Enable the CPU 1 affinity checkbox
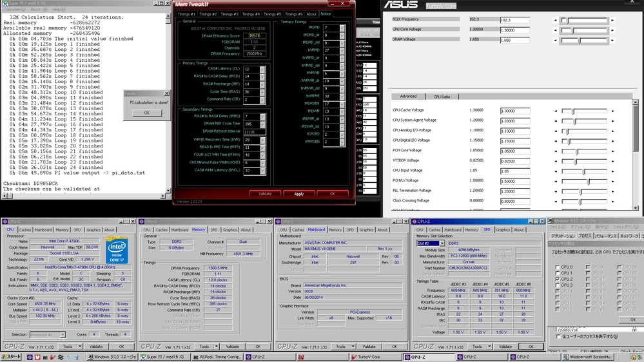 click(x=558, y=273)
